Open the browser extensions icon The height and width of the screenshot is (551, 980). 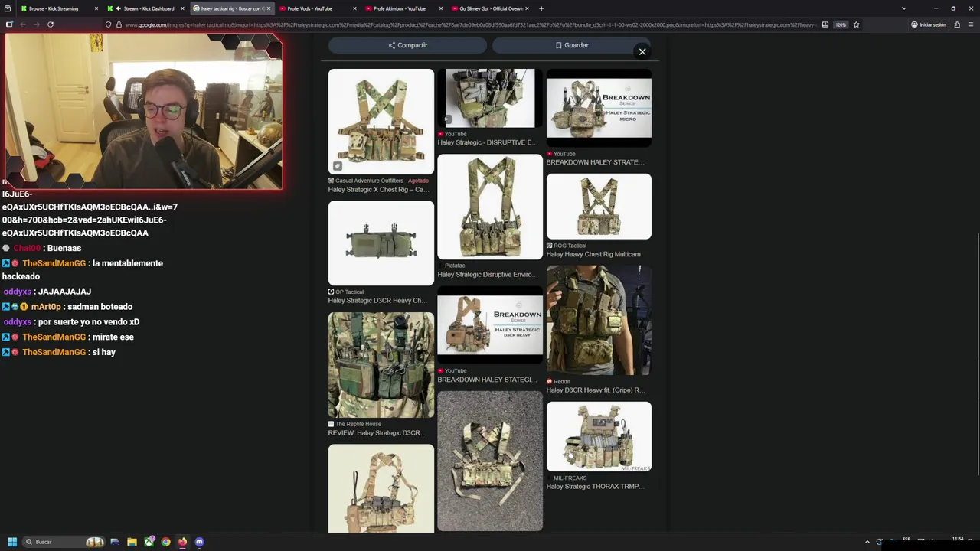tap(957, 24)
